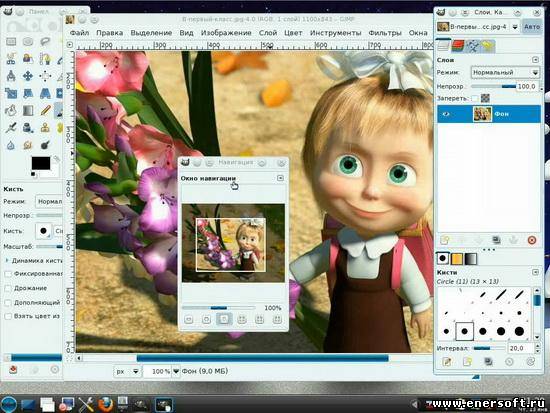Select the Blur/Sharpen droplet tool
The height and width of the screenshot is (413, 550).
click(11, 145)
